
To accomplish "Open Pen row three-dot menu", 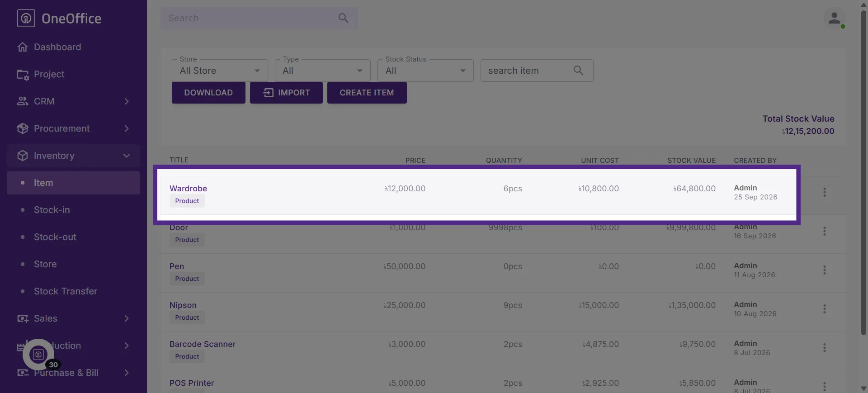I will [825, 270].
